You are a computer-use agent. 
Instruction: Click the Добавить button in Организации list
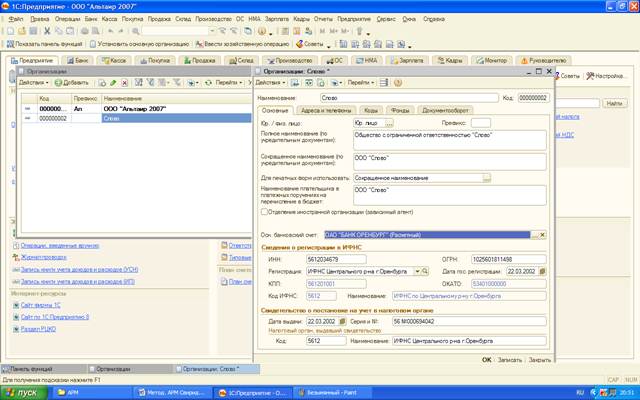click(x=71, y=83)
